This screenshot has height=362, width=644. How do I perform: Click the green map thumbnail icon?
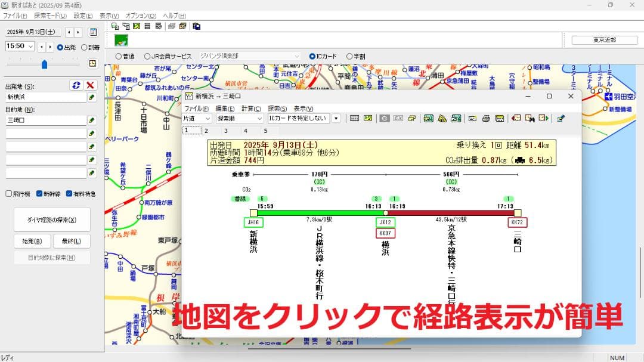tap(121, 41)
